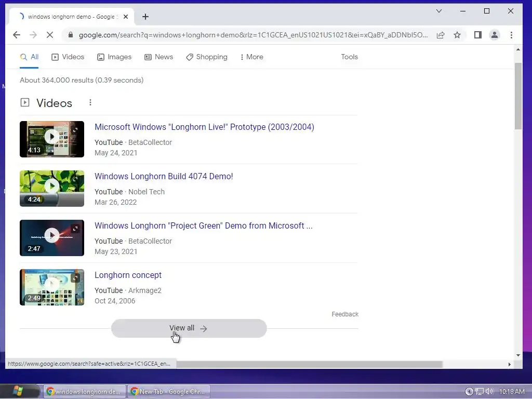Switch to the News results tab
The image size is (532, 399).
point(159,57)
